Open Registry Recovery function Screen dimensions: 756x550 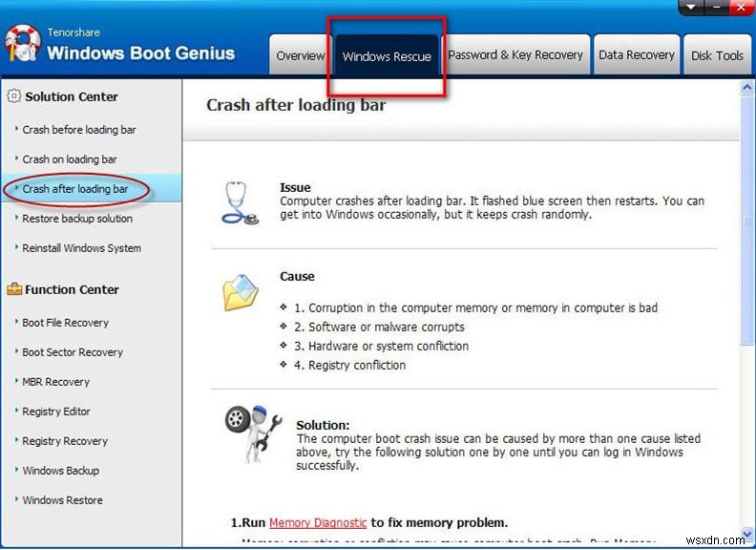65,441
